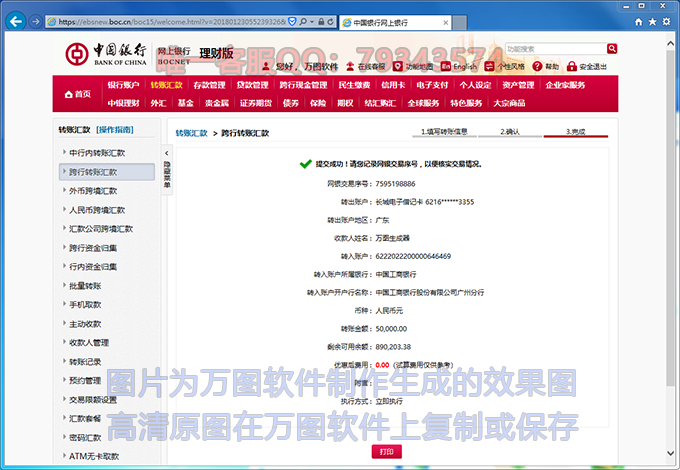The image size is (680, 470).
Task: Click the red 打印 print button
Action: point(387,452)
